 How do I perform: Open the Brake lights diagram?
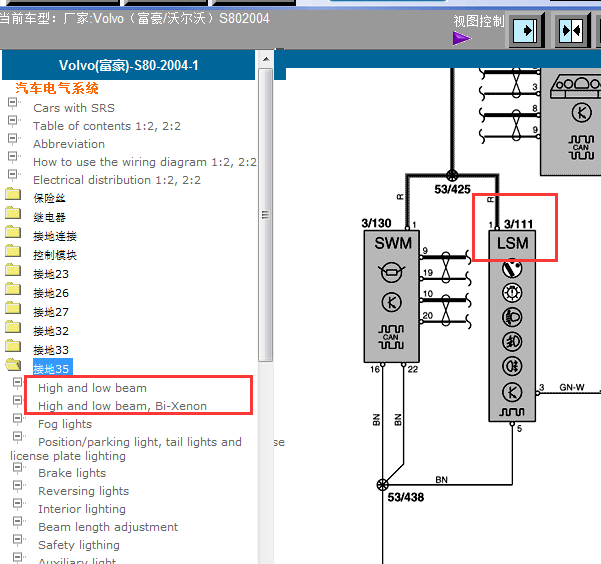pyautogui.click(x=72, y=473)
